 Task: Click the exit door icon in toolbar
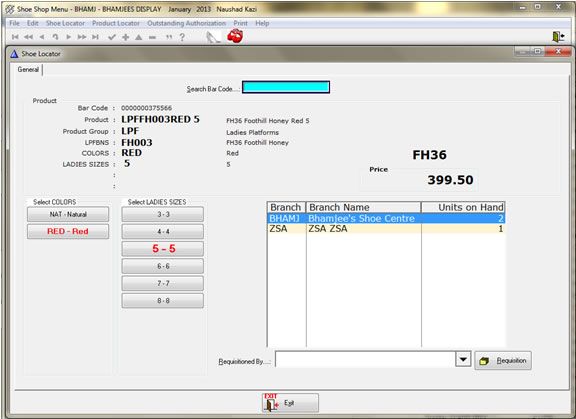[x=558, y=36]
